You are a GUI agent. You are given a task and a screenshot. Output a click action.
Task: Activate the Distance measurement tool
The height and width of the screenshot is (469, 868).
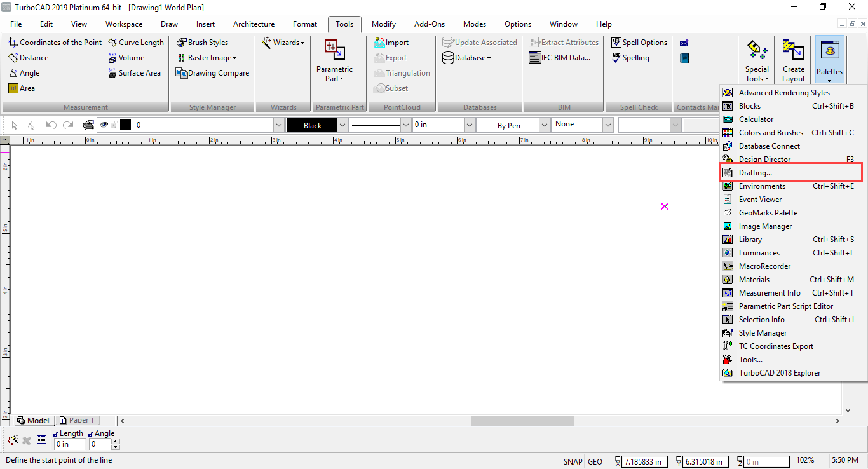pos(28,58)
